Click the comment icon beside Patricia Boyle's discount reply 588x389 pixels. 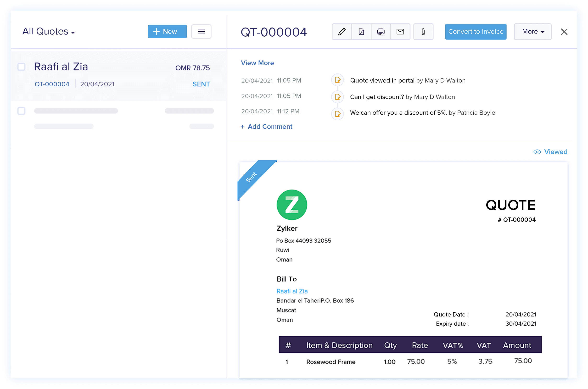click(337, 113)
